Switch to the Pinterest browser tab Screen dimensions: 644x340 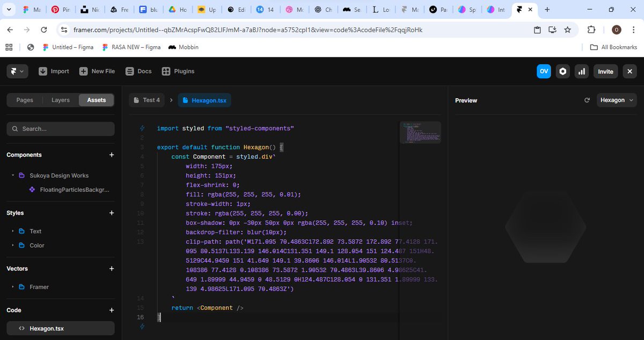pyautogui.click(x=61, y=10)
